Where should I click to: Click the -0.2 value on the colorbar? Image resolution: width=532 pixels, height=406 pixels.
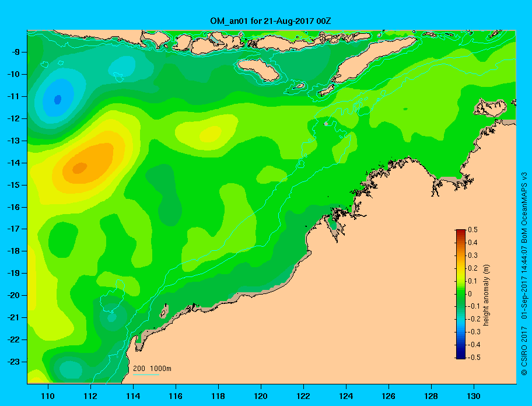coord(474,319)
